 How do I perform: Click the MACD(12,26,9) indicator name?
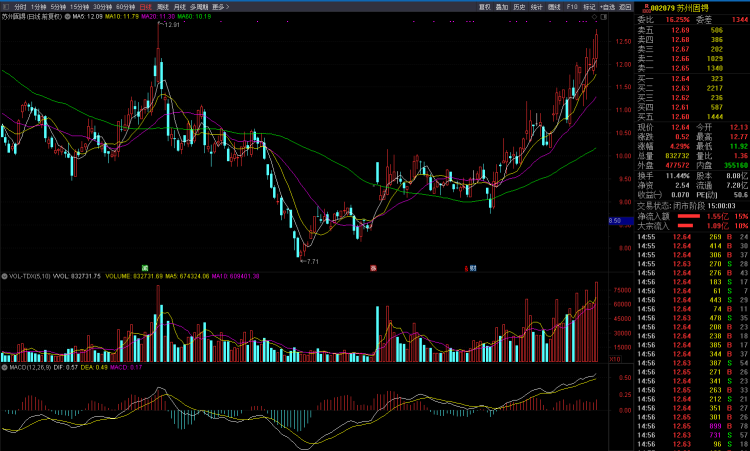pos(30,367)
